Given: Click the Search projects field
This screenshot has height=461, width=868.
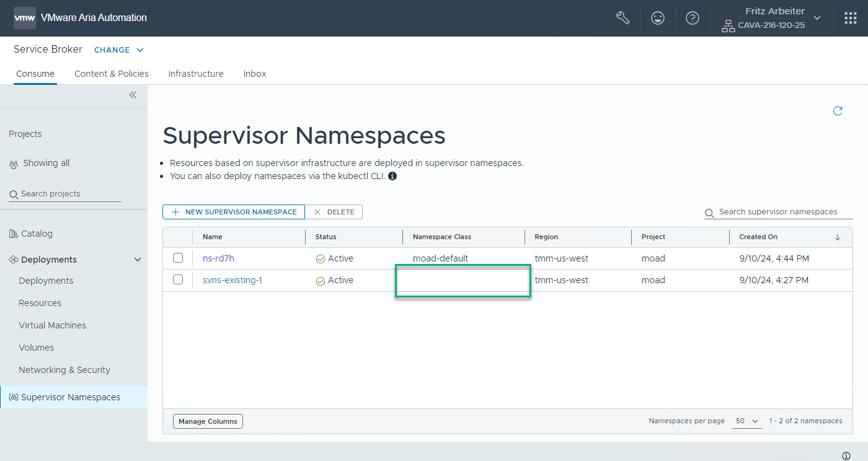Looking at the screenshot, I should [65, 194].
